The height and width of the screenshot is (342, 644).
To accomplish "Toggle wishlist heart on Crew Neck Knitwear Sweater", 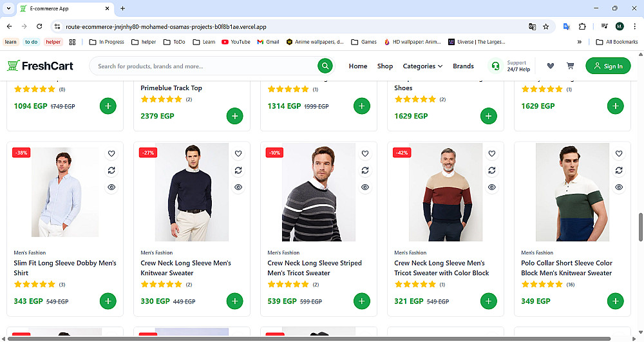I will coord(238,153).
